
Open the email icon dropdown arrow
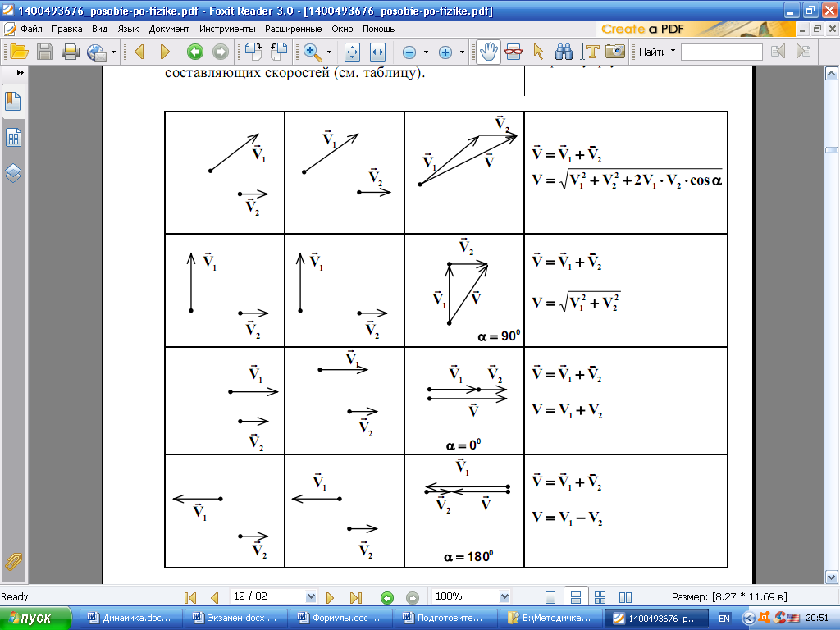[x=113, y=52]
